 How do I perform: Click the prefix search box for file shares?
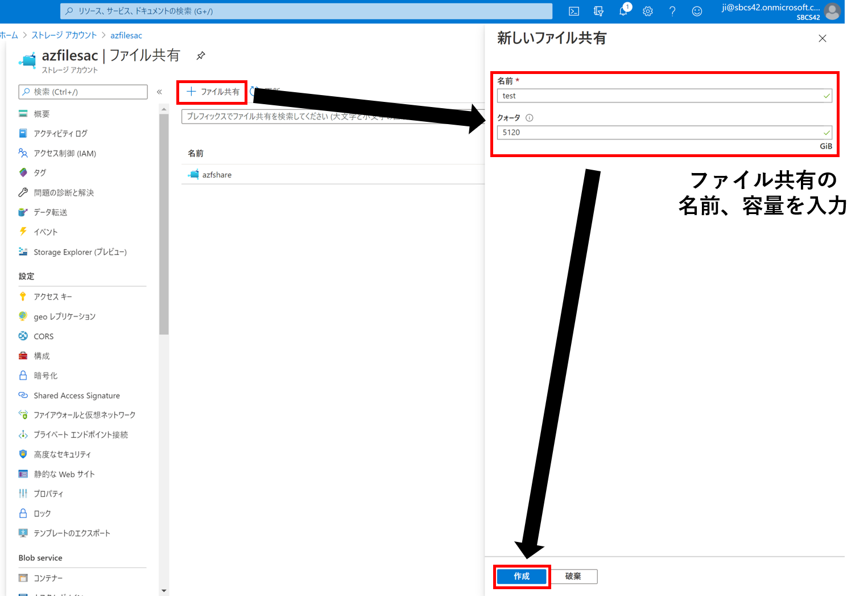point(333,116)
